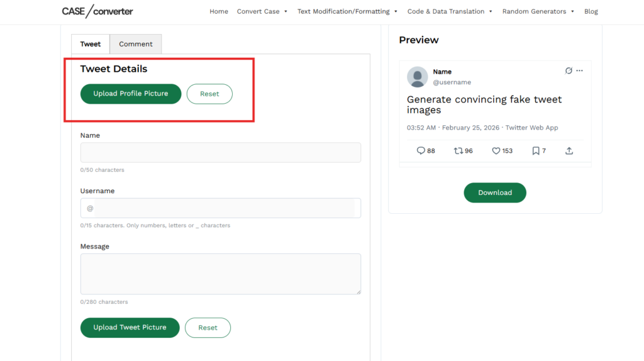This screenshot has width=644, height=361.
Task: Click the '0/50 characters' counter text
Action: coord(103,170)
